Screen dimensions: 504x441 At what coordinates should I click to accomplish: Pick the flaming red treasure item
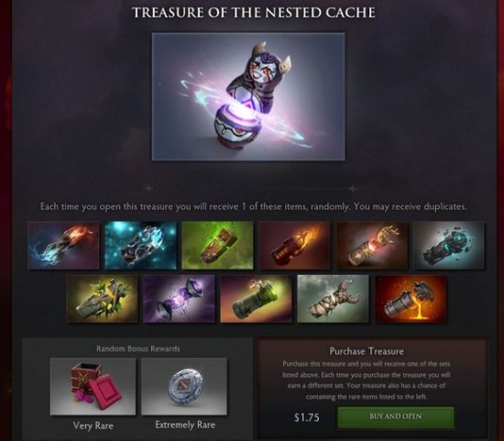[295, 246]
